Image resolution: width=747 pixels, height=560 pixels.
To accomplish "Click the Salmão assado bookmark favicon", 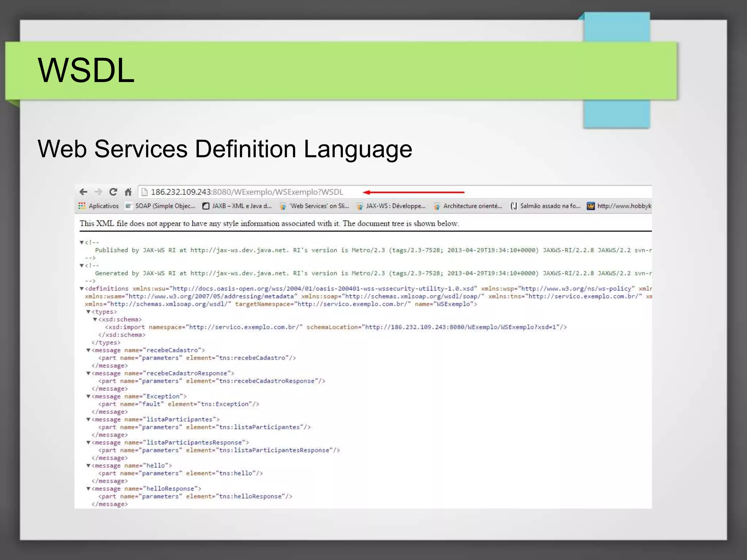I will point(514,206).
